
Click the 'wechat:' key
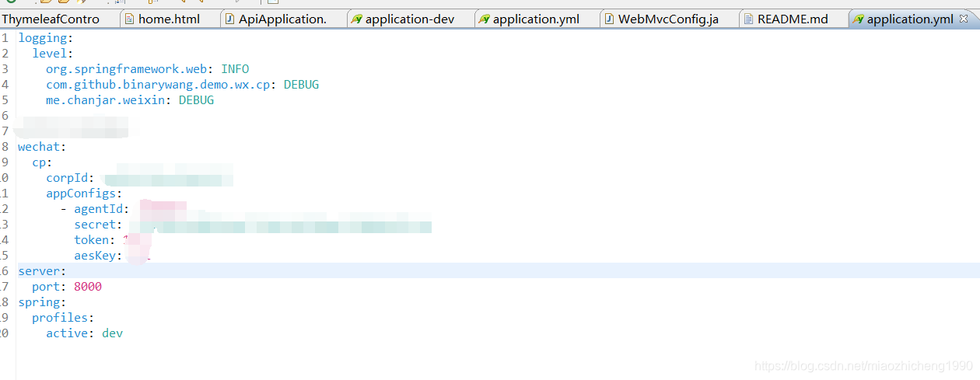(x=43, y=147)
